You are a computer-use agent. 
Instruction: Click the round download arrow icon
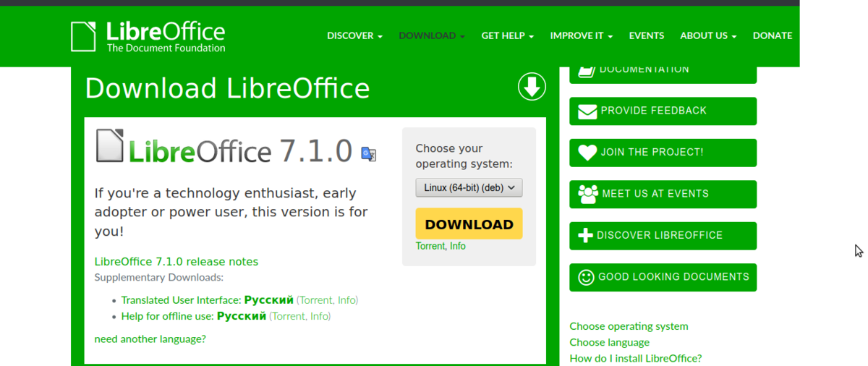tap(532, 87)
